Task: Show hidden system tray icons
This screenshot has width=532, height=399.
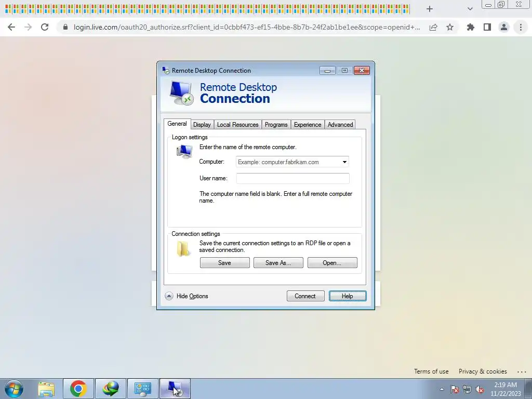Action: pos(442,389)
